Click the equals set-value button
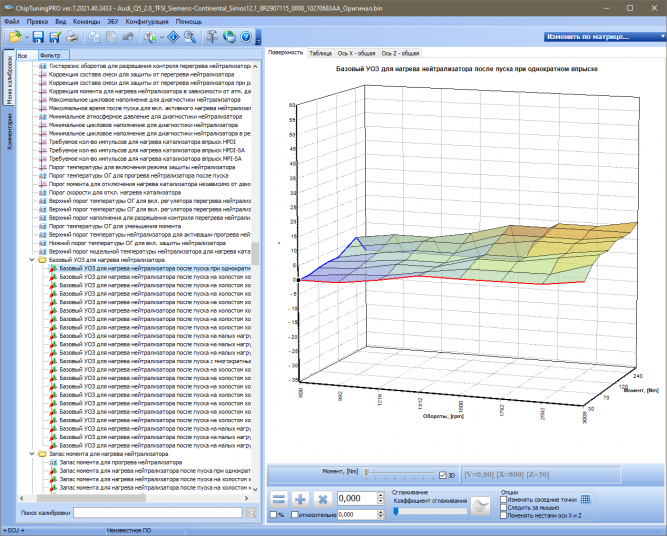Viewport: 667px width, 536px height. coord(279,499)
